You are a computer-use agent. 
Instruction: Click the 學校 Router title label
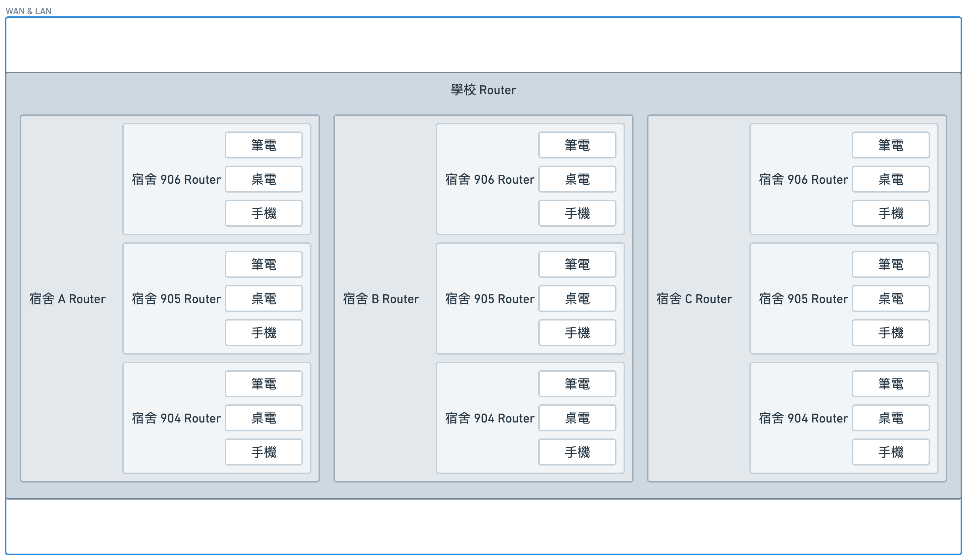point(483,90)
